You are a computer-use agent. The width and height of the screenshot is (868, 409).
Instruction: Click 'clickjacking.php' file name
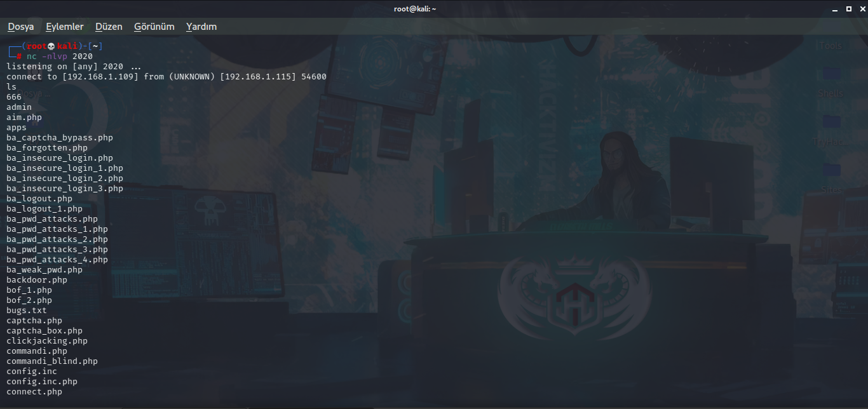47,341
